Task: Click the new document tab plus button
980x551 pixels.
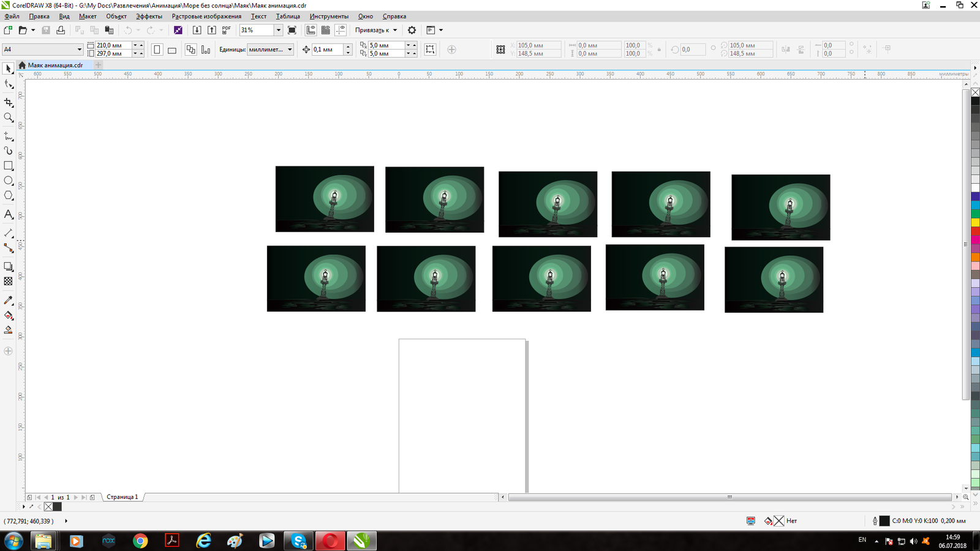Action: pos(98,65)
